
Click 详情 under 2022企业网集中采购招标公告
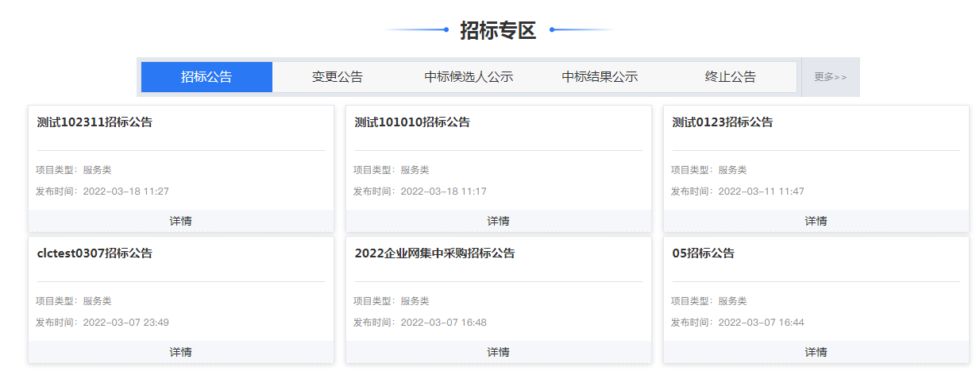(499, 352)
